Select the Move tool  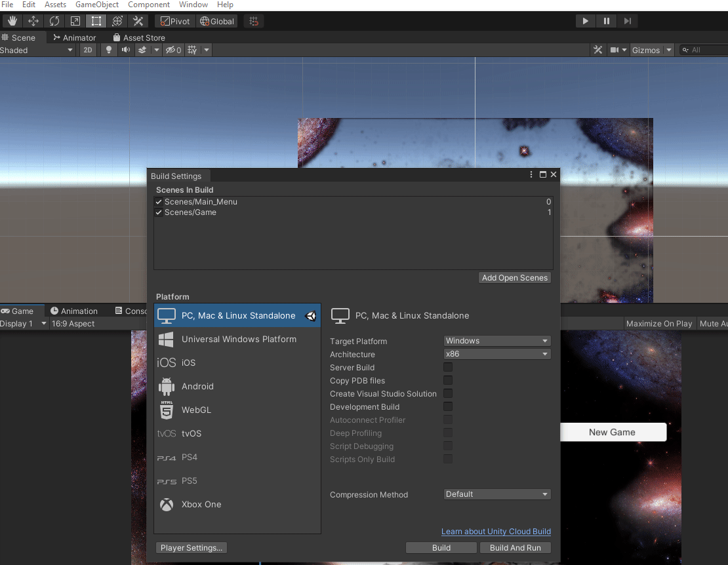(33, 21)
